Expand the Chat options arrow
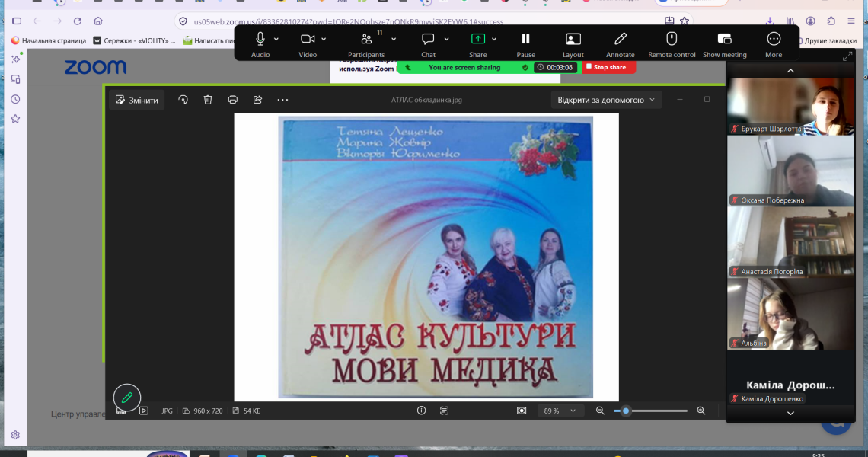 [447, 40]
